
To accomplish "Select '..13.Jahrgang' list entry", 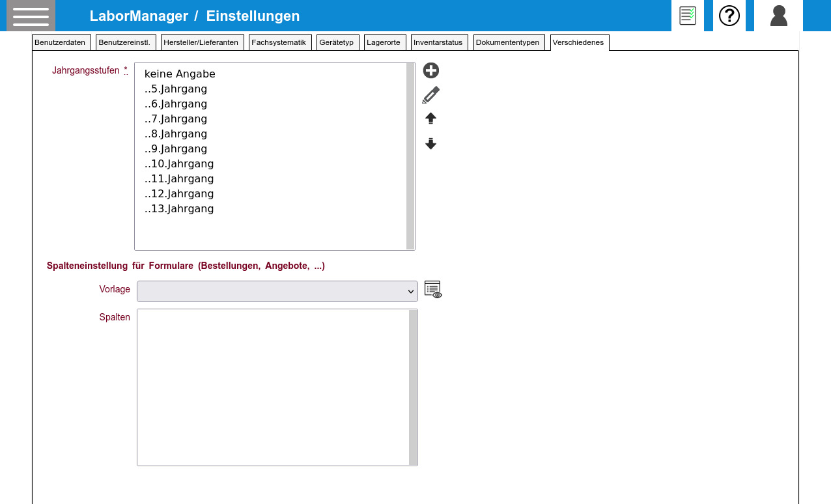I will tap(270, 209).
